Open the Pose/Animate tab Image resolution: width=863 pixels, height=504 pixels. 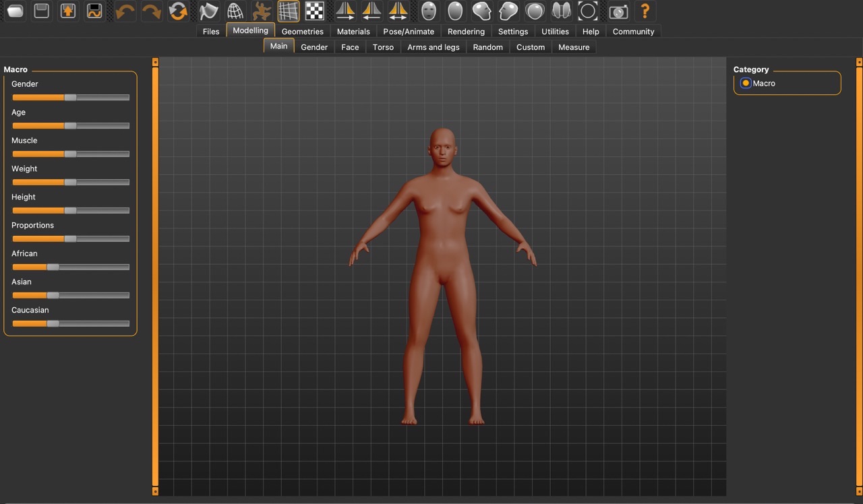[409, 32]
